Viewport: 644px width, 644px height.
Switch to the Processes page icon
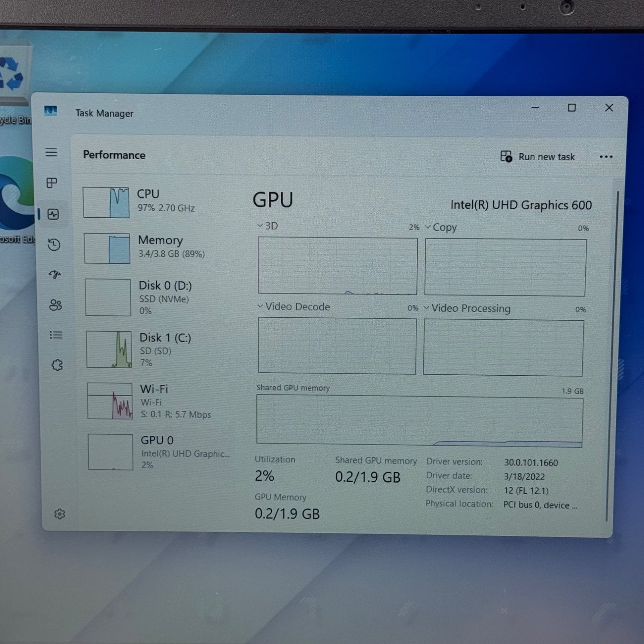[x=52, y=183]
